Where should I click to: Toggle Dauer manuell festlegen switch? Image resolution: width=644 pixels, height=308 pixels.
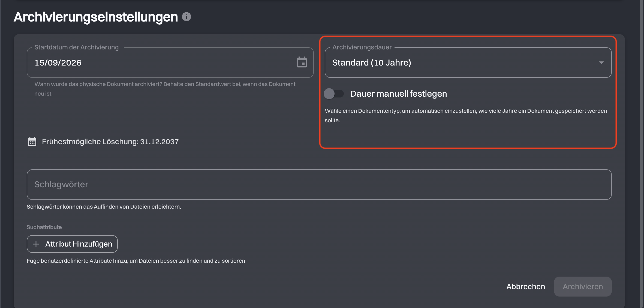(333, 94)
